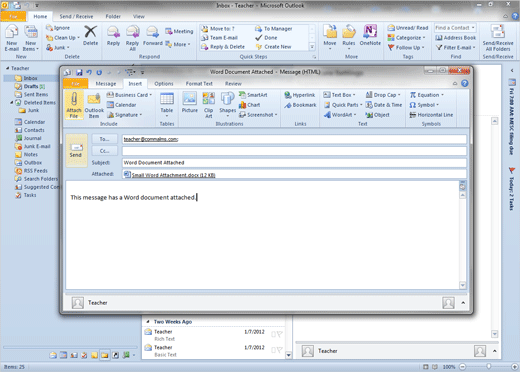Open the Picture insert tool
The width and height of the screenshot is (520, 372).
click(190, 102)
